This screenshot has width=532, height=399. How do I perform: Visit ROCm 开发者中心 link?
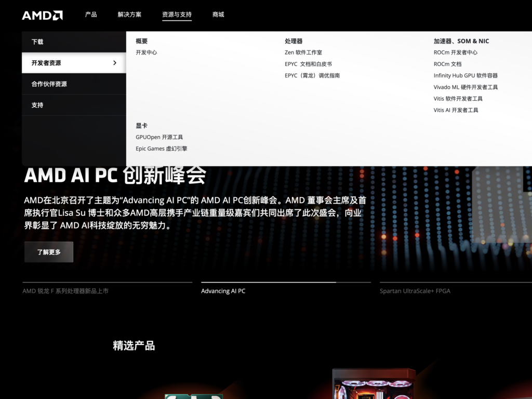coord(455,52)
